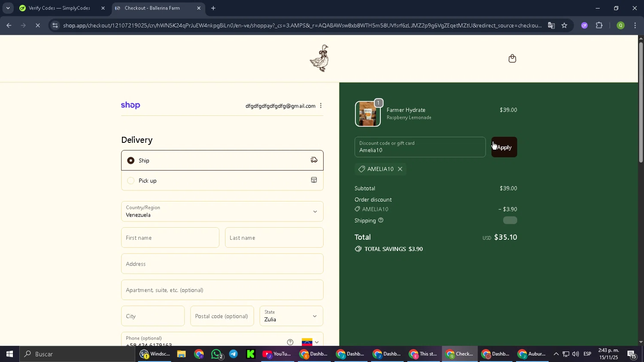Open the shopping bag cart icon
644x362 pixels.
coord(512,58)
